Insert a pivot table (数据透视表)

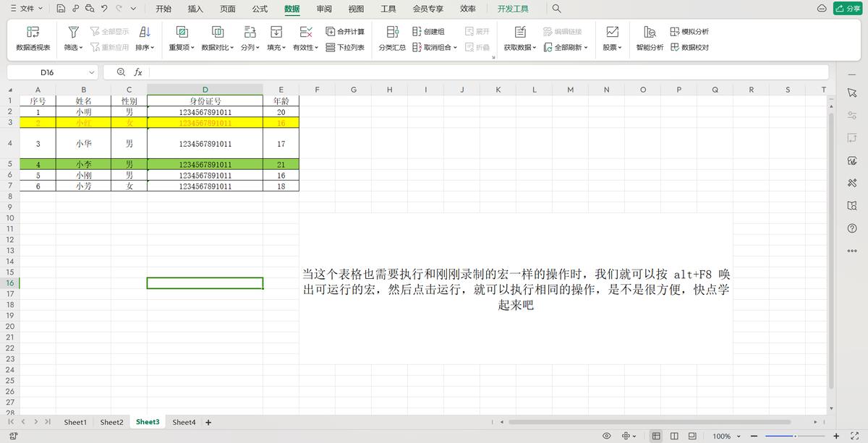click(32, 39)
